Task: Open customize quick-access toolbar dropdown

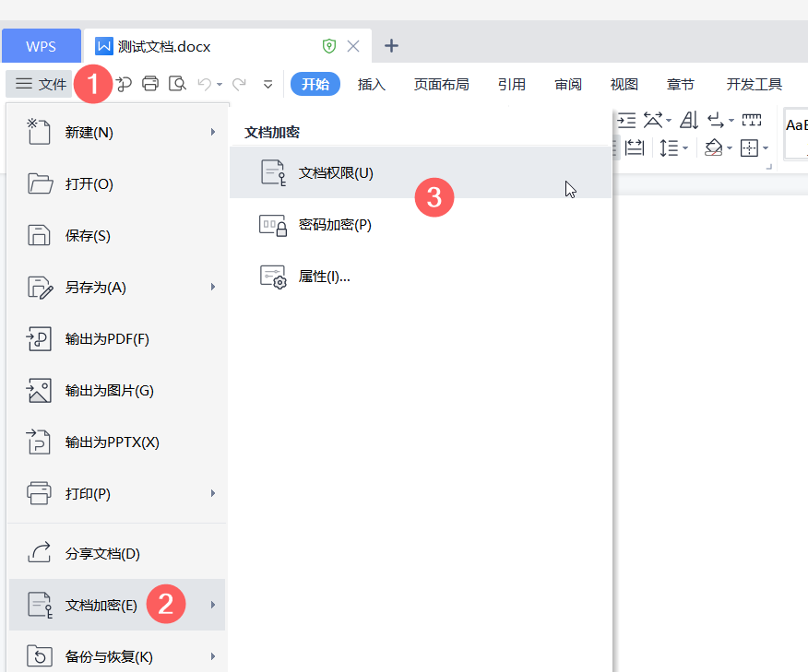Action: click(x=268, y=85)
